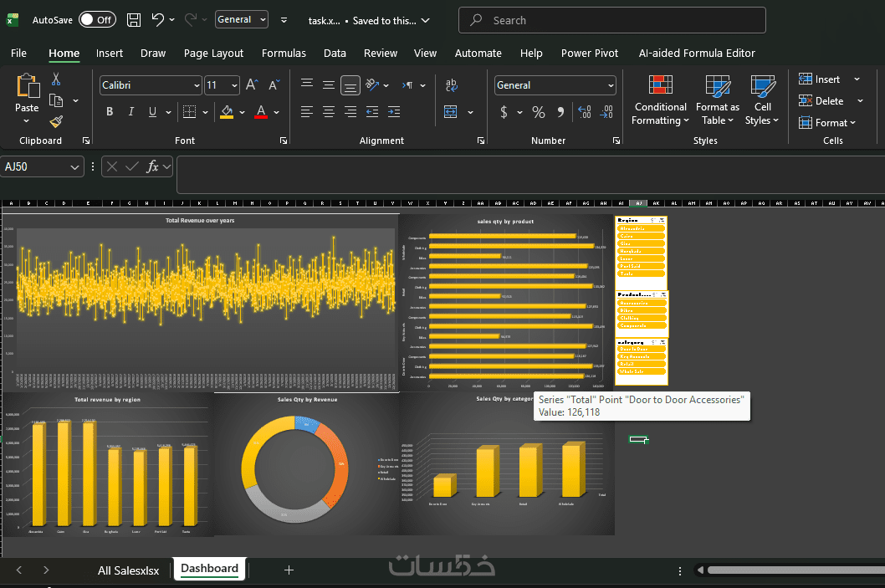
Task: Click the yellow Fill Color swatch
Action: click(227, 112)
